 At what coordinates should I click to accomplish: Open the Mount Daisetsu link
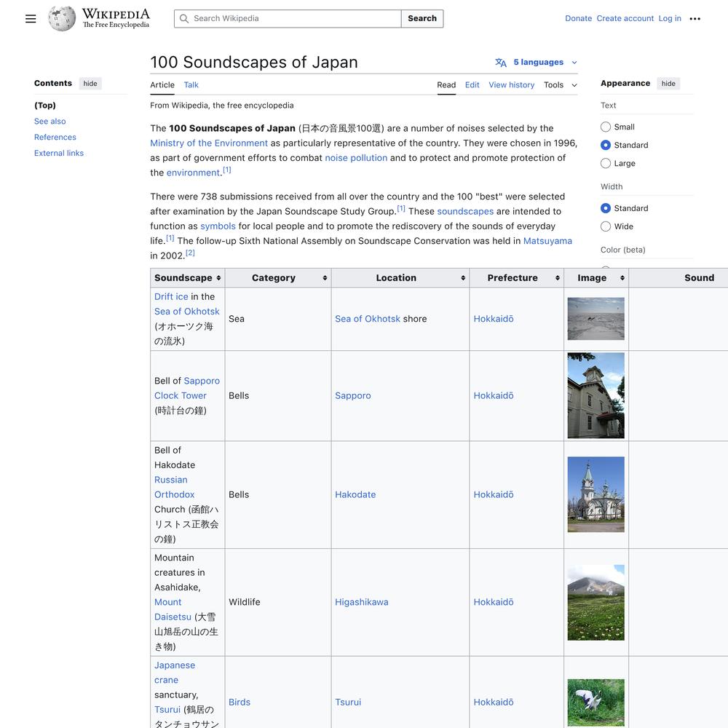point(173,609)
